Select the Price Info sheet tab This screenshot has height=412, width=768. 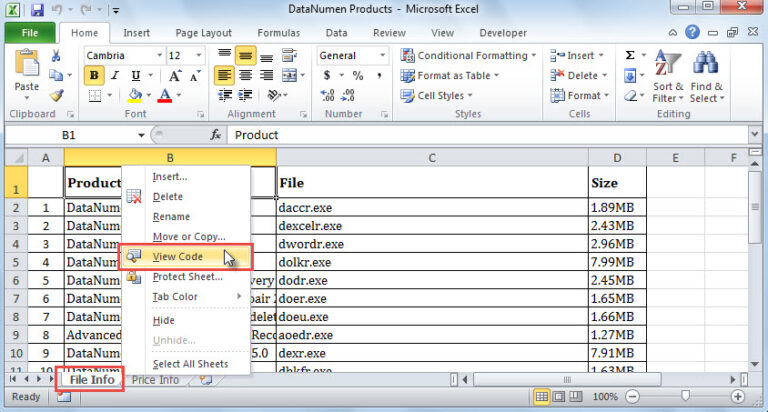155,380
